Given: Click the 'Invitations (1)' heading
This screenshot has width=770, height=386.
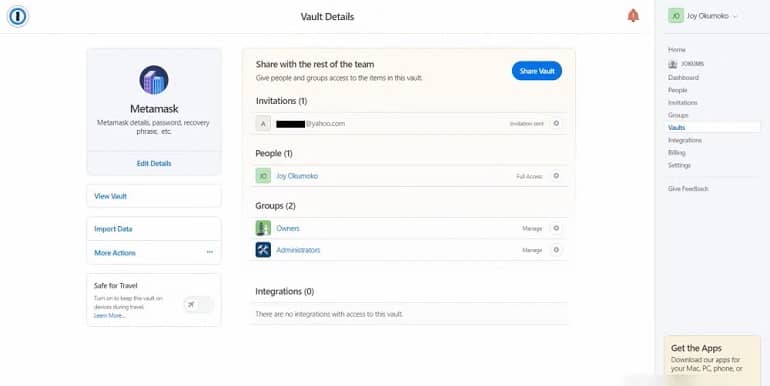Looking at the screenshot, I should pyautogui.click(x=281, y=101).
